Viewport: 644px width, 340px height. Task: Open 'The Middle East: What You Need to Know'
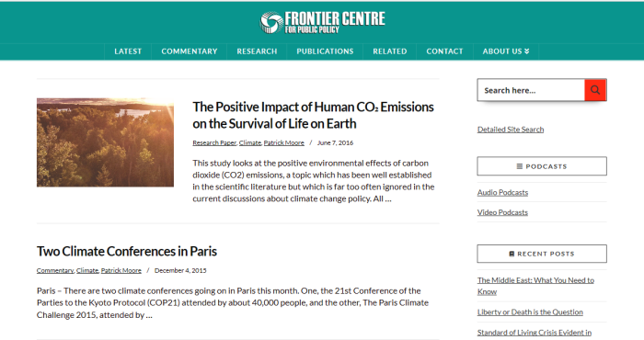point(535,286)
